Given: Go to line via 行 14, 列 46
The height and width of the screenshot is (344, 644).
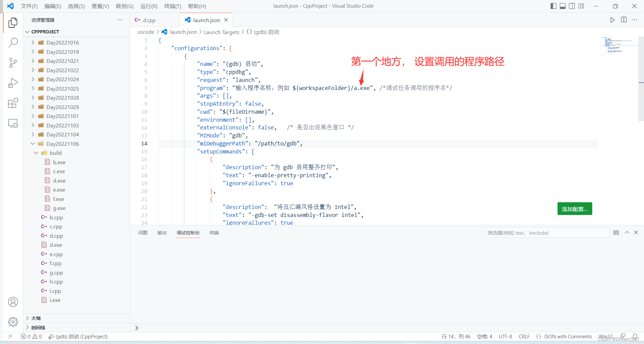Looking at the screenshot, I should pos(456,337).
